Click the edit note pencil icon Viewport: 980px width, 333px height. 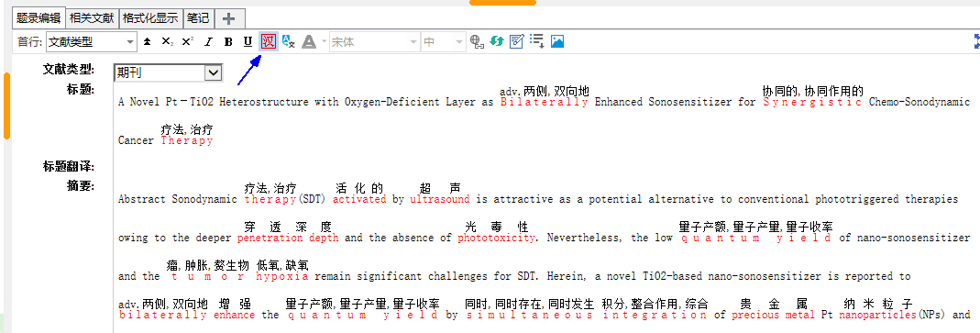click(x=516, y=42)
